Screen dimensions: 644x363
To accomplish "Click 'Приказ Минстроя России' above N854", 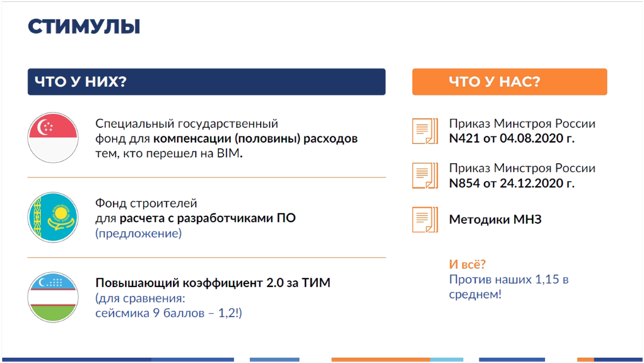I will point(522,168).
